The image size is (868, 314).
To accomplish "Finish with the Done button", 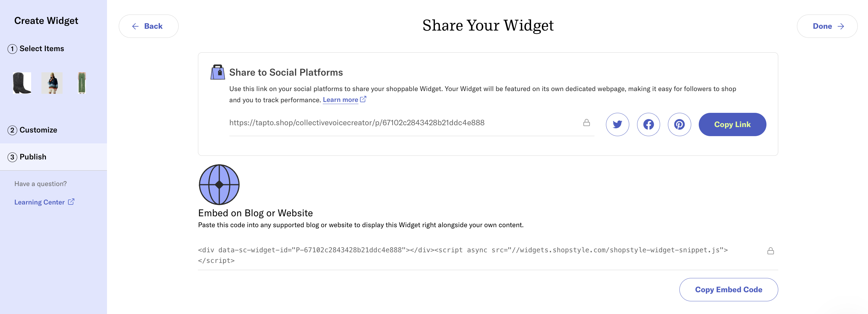I will click(827, 26).
